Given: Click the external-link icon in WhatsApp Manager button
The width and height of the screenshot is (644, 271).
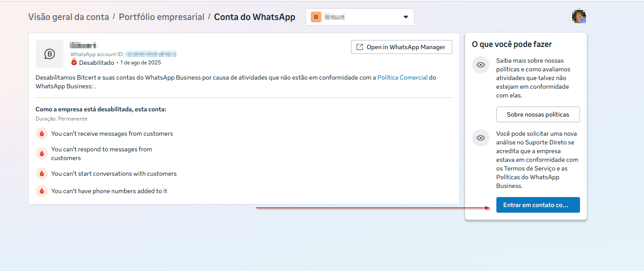Looking at the screenshot, I should 360,47.
